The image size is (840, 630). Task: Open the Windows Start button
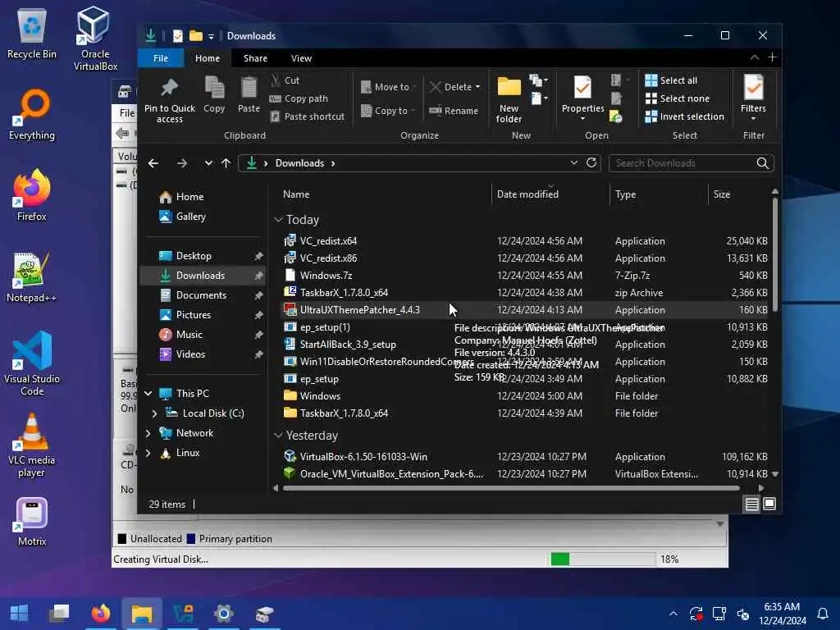coord(20,613)
